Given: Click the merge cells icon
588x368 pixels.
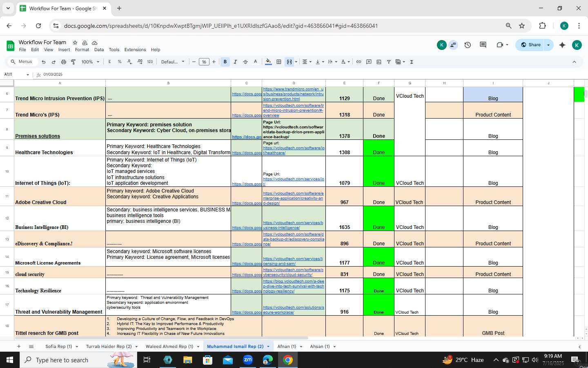Looking at the screenshot, I should [290, 62].
